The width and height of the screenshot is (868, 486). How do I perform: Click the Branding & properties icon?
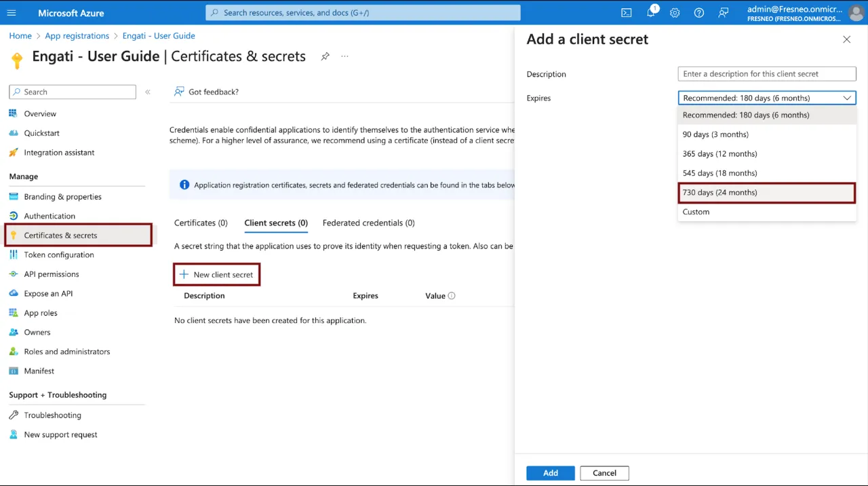(13, 197)
